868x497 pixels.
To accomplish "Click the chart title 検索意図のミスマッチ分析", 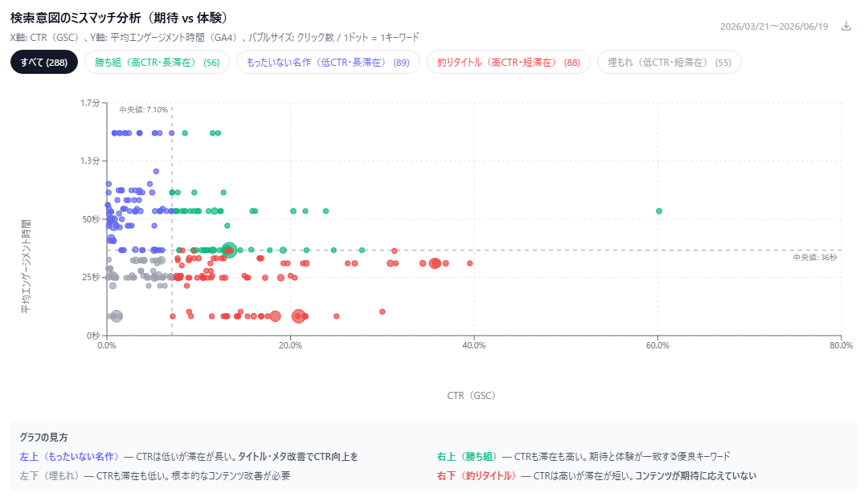I will point(76,18).
